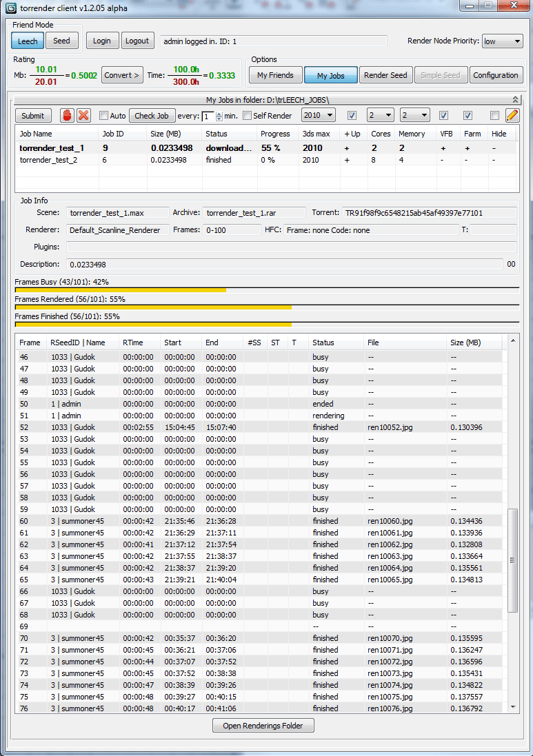Open the Configuration tab
Screen dimensions: 533x756
pos(496,75)
